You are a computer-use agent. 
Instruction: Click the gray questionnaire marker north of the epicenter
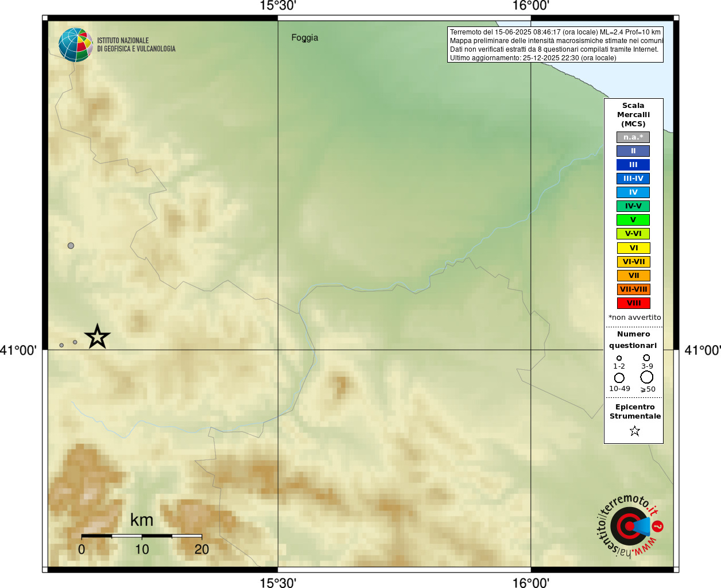point(71,246)
